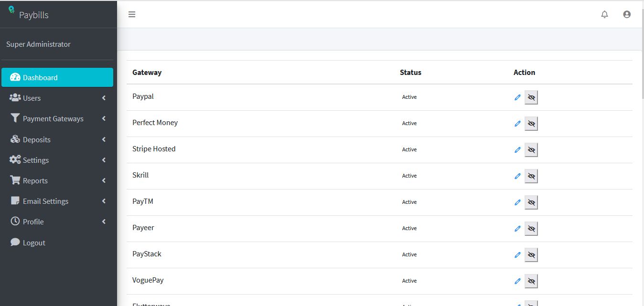The image size is (644, 306).
Task: Hide the Paypal gateway
Action: click(531, 97)
